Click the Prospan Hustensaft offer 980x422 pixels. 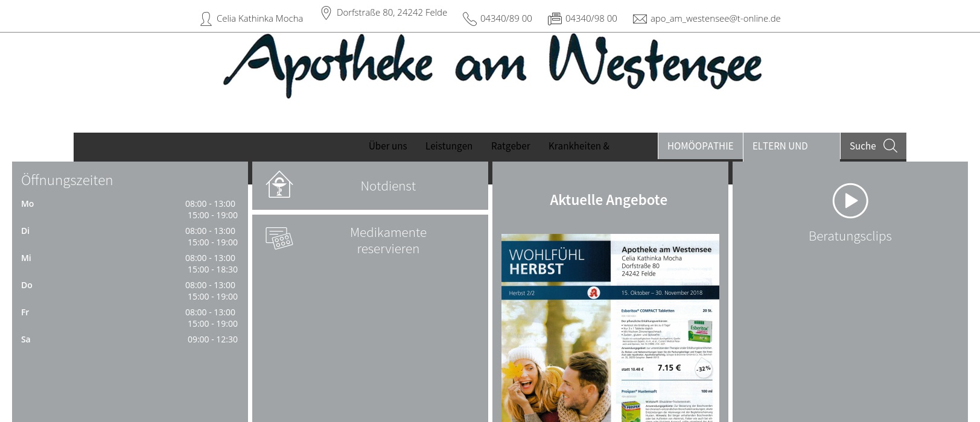coord(667,405)
